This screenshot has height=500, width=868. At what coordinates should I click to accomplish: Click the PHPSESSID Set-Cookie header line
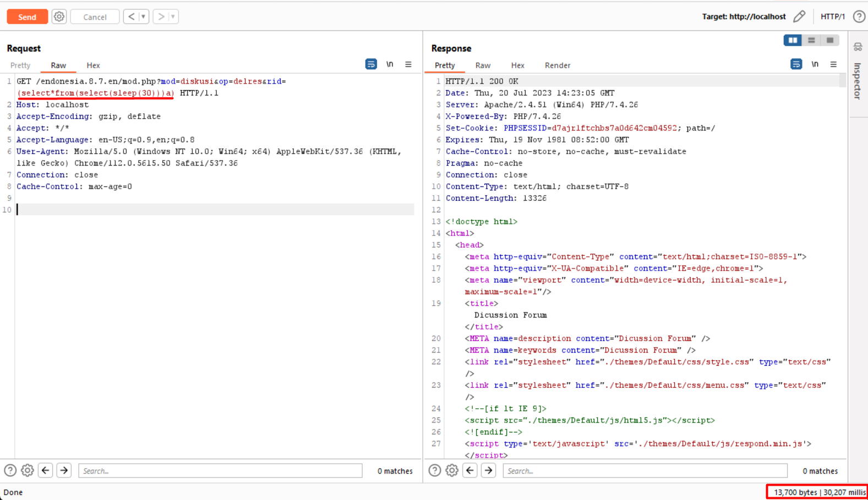580,128
